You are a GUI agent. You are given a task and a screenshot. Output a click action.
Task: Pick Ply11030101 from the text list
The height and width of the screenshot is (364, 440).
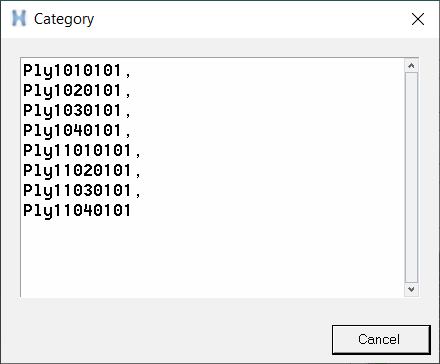(77, 191)
